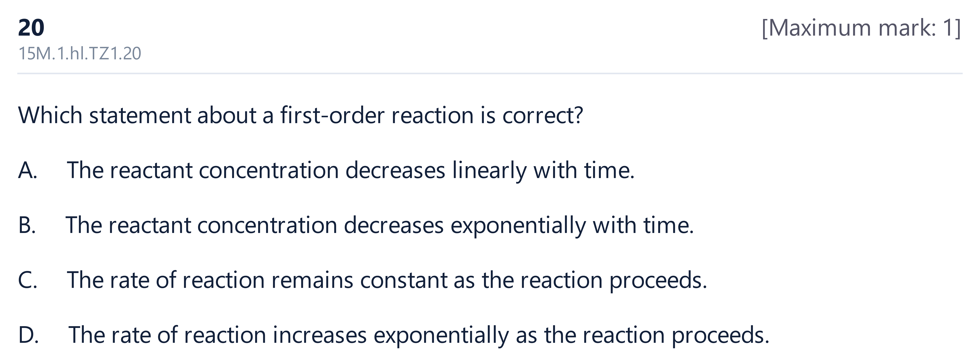
Task: Click the 'Which statement' question text
Action: (300, 115)
